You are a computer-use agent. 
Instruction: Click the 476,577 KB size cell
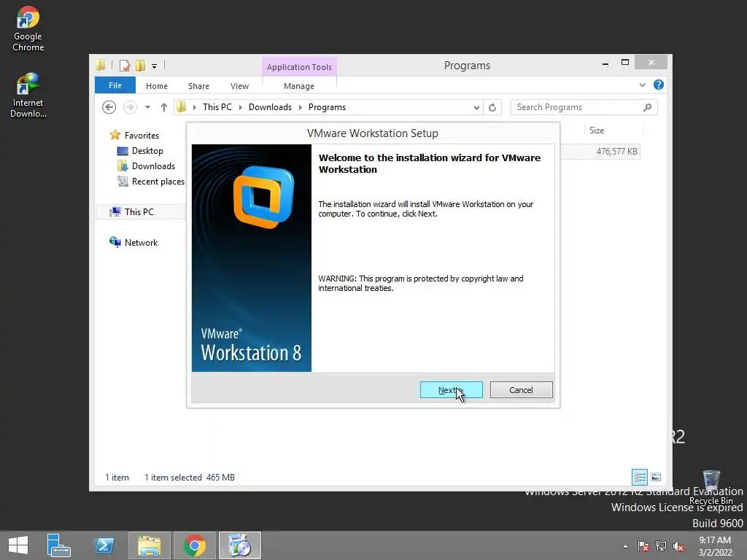617,152
